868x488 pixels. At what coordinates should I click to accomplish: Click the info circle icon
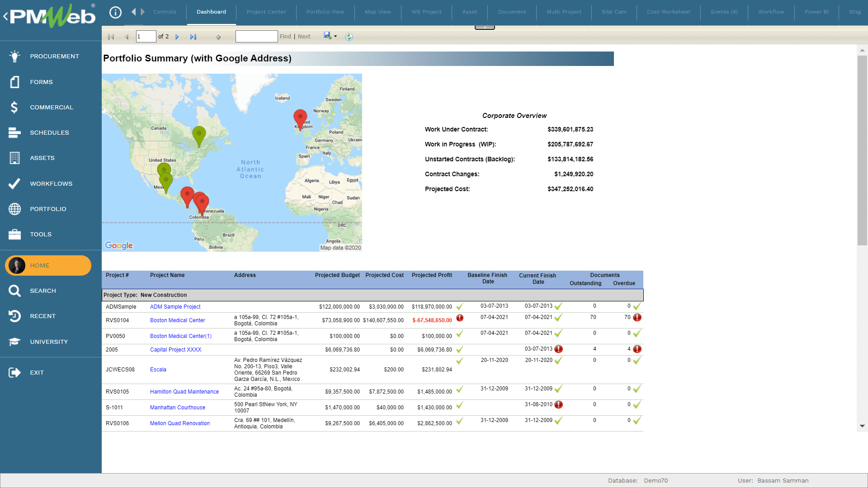tap(115, 12)
